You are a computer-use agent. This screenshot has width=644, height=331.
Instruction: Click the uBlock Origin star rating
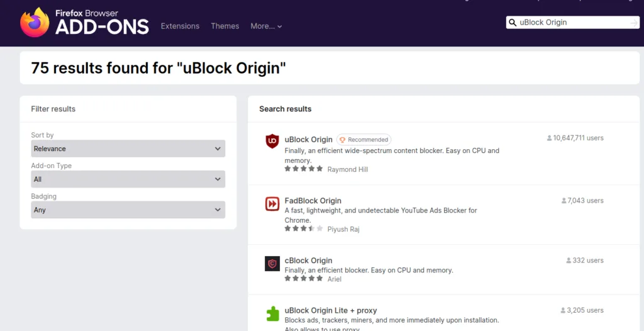tap(304, 169)
